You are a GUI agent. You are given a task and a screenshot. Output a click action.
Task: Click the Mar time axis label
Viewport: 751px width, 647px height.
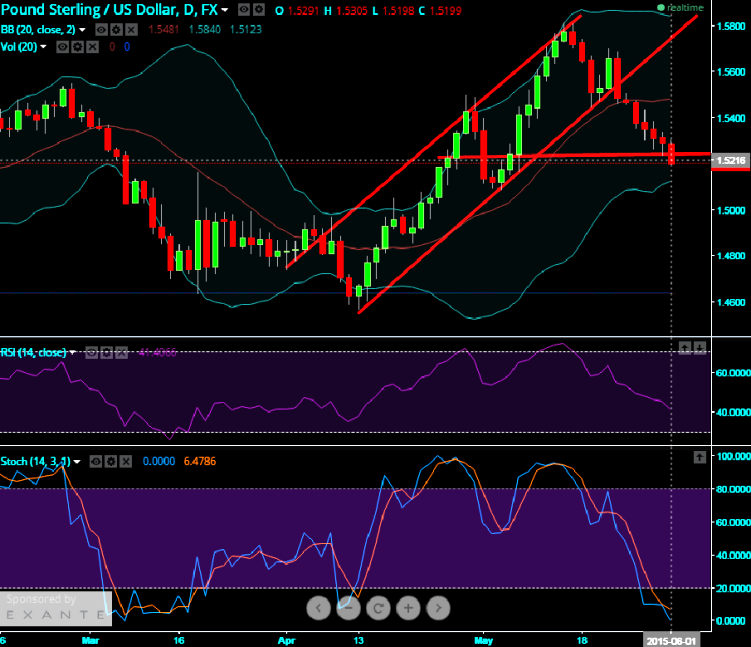[x=90, y=640]
